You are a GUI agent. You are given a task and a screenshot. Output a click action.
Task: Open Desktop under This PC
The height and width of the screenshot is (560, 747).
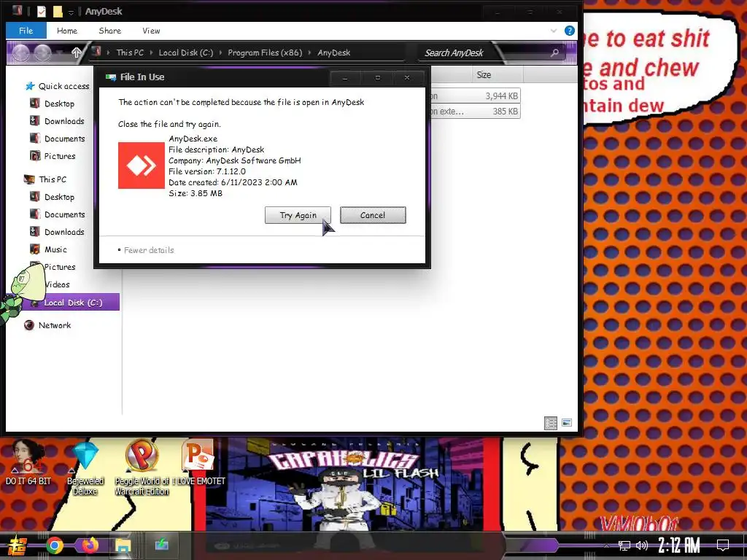point(59,197)
